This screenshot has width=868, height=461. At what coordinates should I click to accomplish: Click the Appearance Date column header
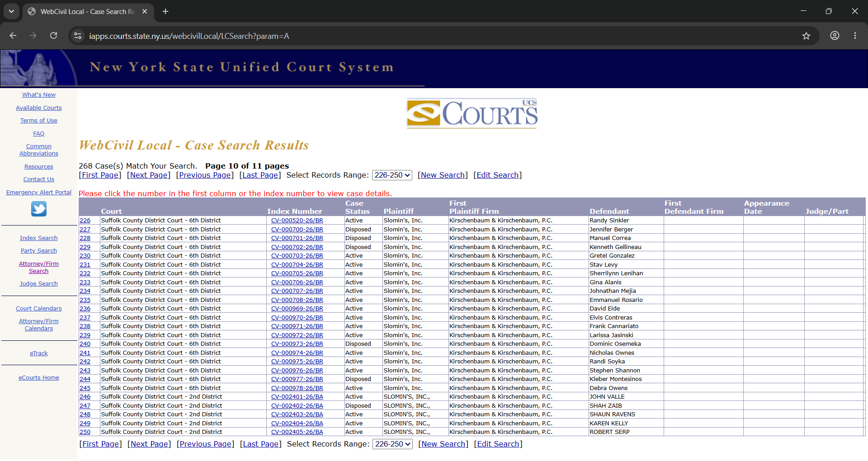pos(767,207)
